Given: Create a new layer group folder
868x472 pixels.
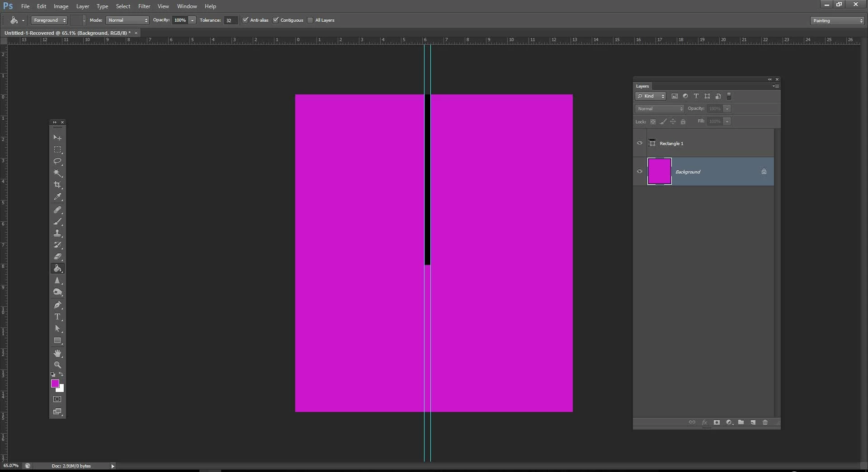Looking at the screenshot, I should point(741,422).
